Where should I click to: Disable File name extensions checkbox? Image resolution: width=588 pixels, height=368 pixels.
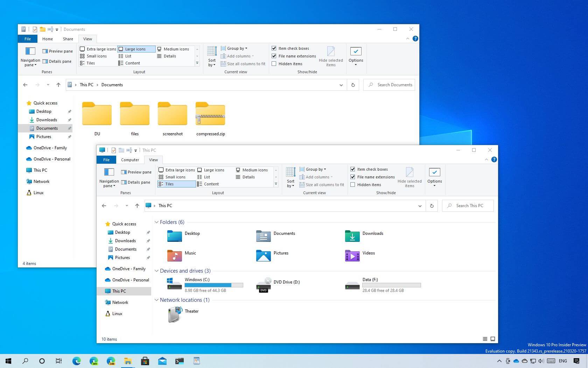click(x=353, y=177)
